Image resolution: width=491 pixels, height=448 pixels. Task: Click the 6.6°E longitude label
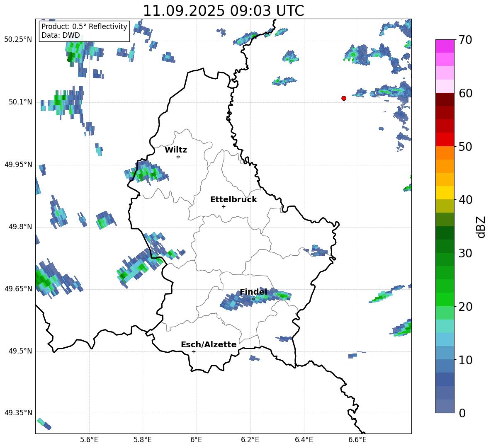pos(357,440)
